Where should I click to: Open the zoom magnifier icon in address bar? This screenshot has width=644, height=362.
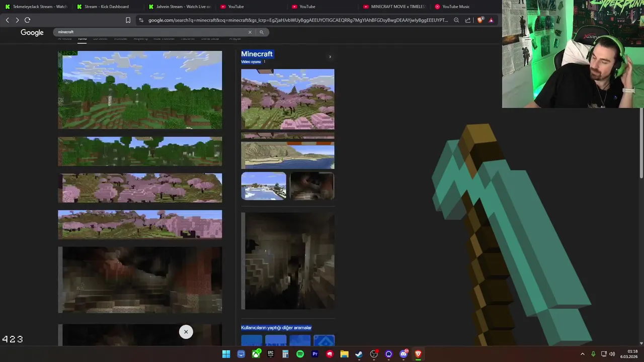456,20
